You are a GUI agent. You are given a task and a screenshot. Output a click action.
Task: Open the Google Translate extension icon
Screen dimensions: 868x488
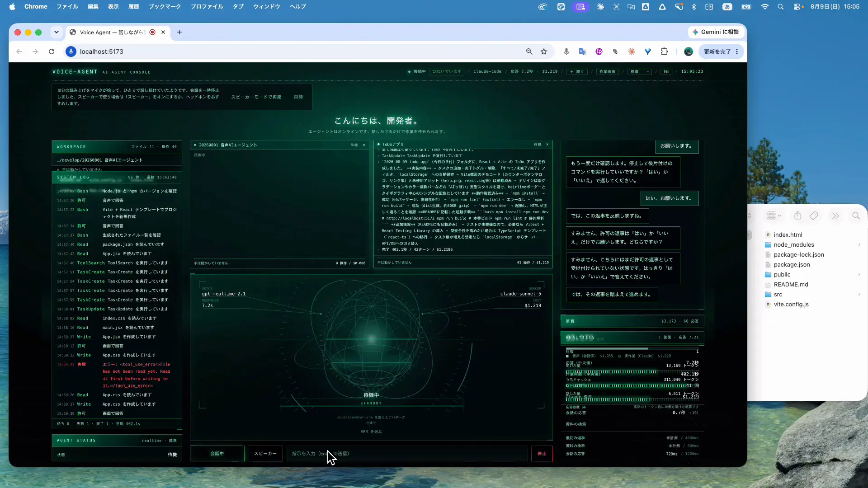(x=582, y=52)
